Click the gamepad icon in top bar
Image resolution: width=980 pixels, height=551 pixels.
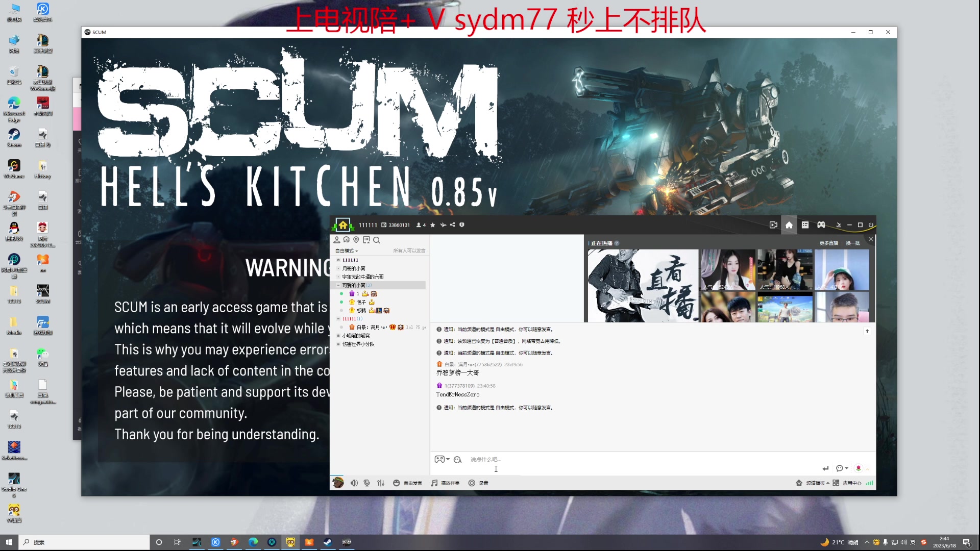coord(821,225)
